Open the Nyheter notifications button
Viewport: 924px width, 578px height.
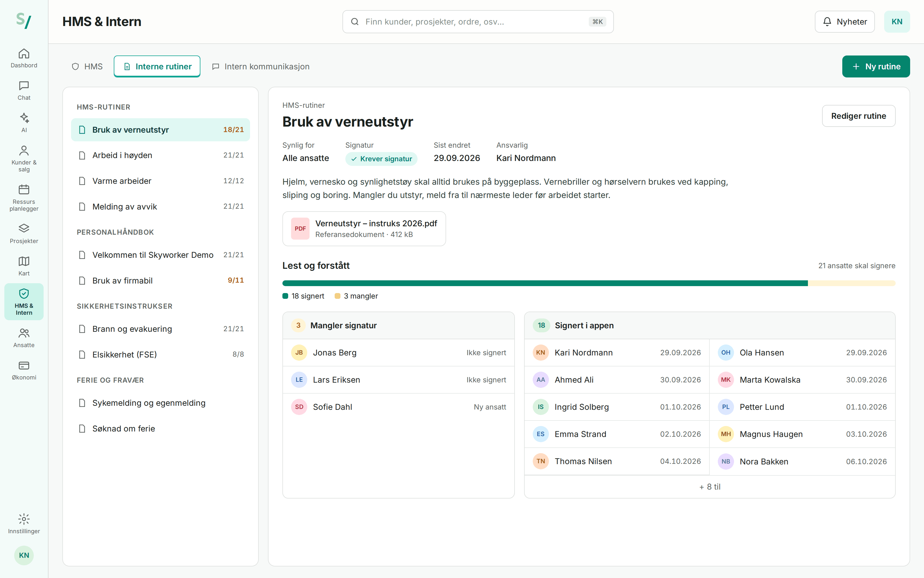pos(845,22)
